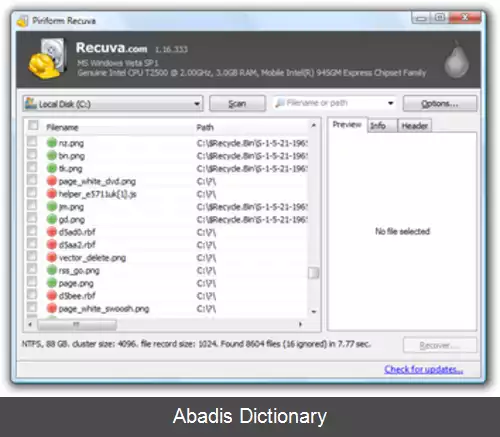Click green status dot of jm.png
Screen dimensions: 500x437
(x=52, y=206)
